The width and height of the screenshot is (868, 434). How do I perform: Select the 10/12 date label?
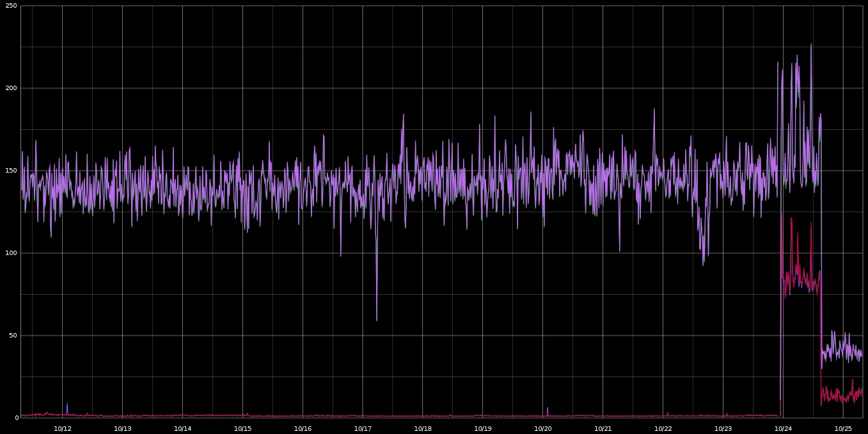[x=63, y=428]
